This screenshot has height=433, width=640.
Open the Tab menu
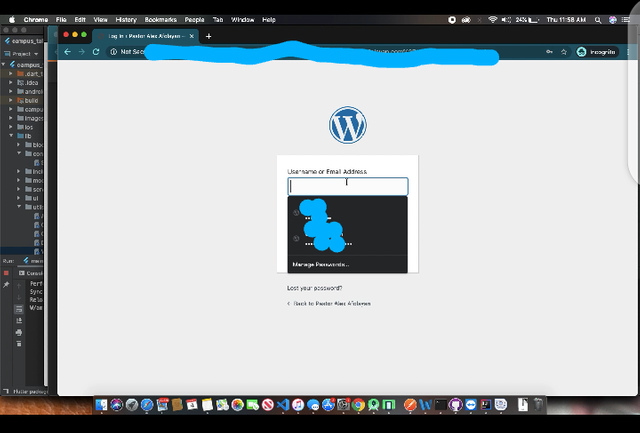218,20
